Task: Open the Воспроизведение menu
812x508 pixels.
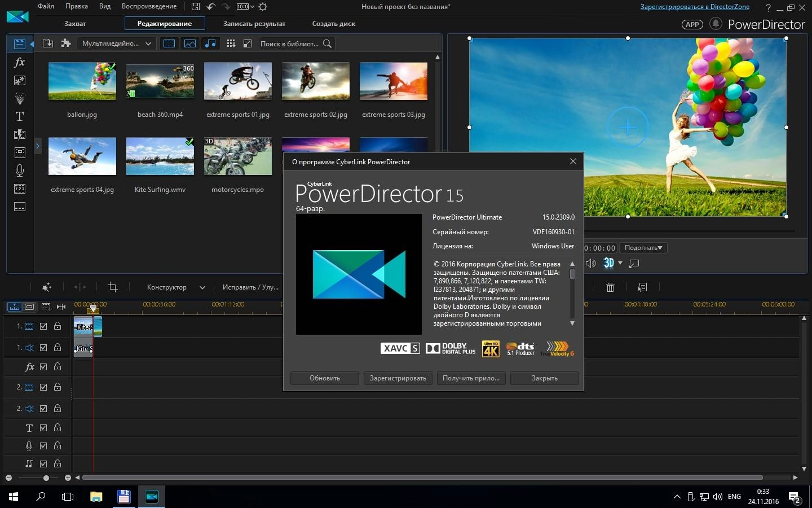Action: 149,6
